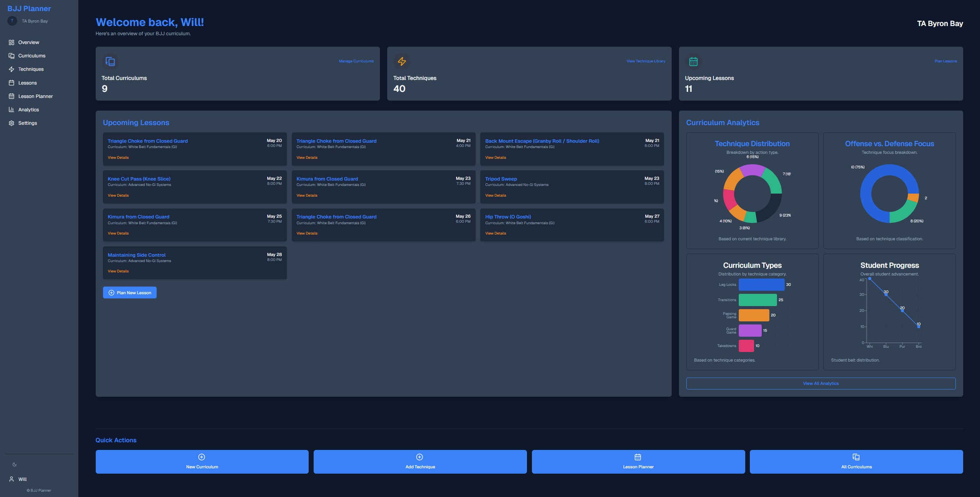Click the Total Curriculums card icon

[110, 61]
